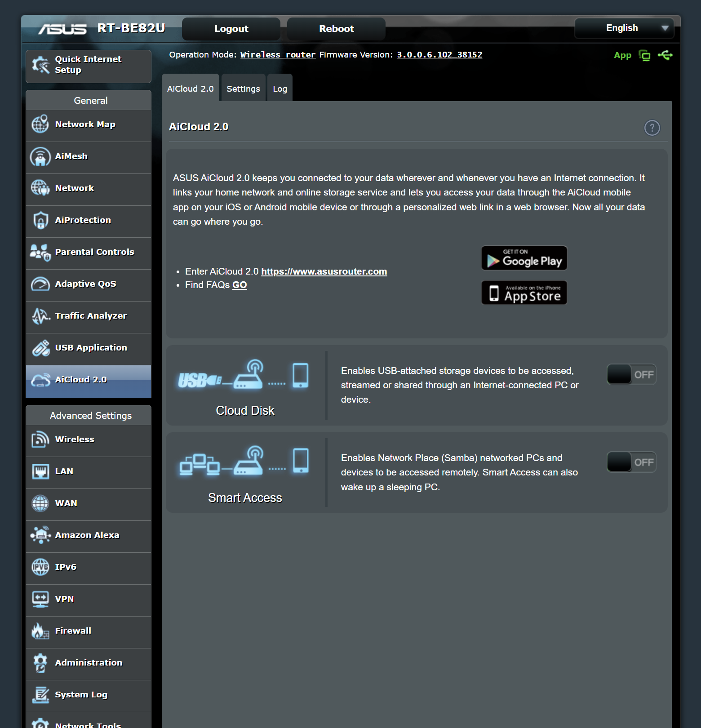Click the App Store badge
This screenshot has width=701, height=728.
click(524, 293)
